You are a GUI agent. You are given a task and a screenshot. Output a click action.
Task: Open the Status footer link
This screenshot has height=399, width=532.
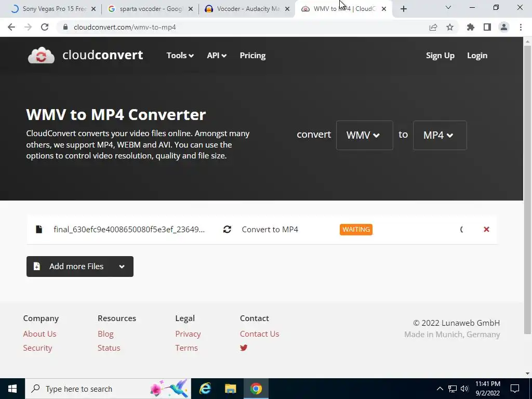[109, 348]
